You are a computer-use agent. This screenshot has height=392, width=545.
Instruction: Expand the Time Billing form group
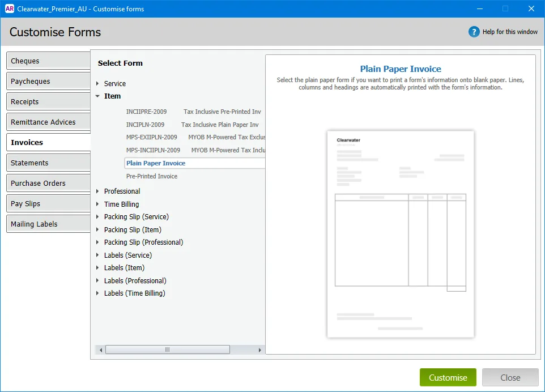[97, 204]
